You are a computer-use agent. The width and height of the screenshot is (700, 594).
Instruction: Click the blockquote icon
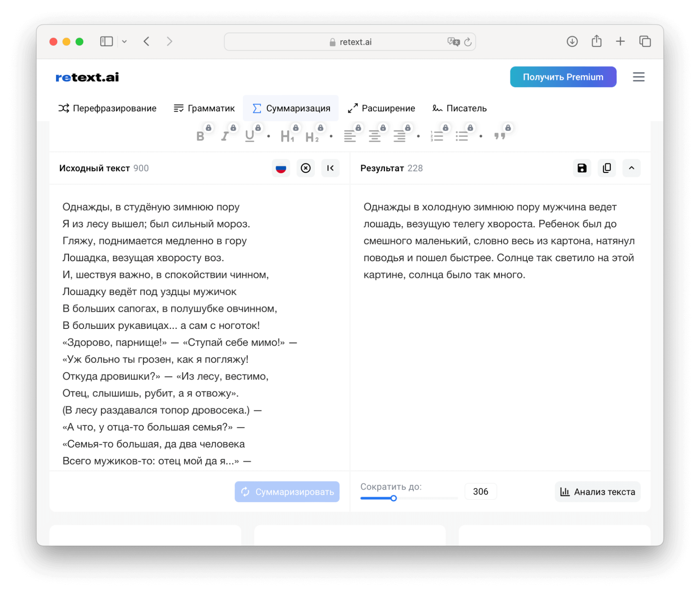(x=499, y=136)
